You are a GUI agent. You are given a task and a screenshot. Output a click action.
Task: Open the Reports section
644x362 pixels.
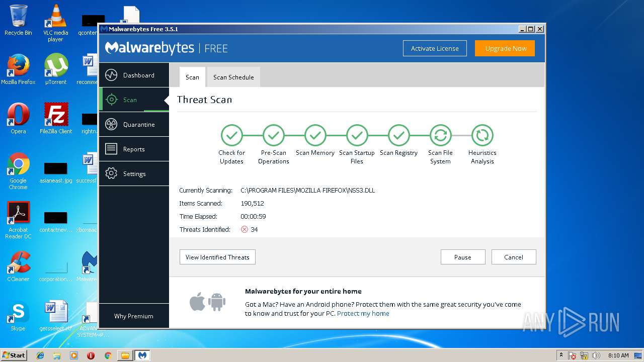click(134, 149)
